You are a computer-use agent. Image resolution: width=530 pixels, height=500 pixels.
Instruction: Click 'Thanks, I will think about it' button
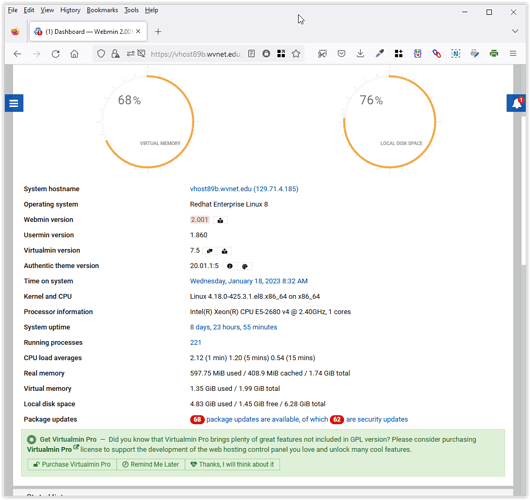pos(233,465)
